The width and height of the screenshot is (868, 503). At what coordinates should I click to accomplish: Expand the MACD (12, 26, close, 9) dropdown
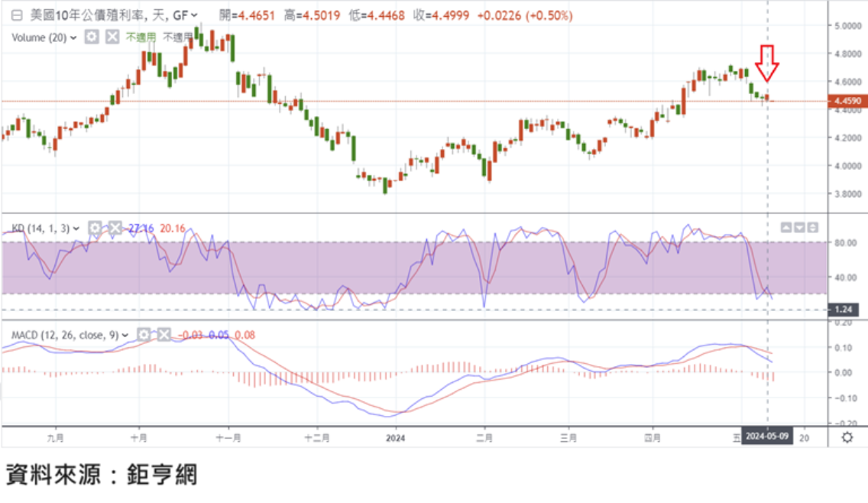click(x=125, y=335)
